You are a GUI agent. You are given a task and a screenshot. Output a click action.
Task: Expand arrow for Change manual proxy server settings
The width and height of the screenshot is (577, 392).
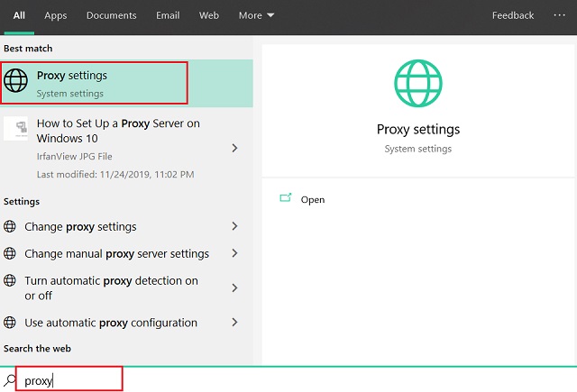point(234,253)
